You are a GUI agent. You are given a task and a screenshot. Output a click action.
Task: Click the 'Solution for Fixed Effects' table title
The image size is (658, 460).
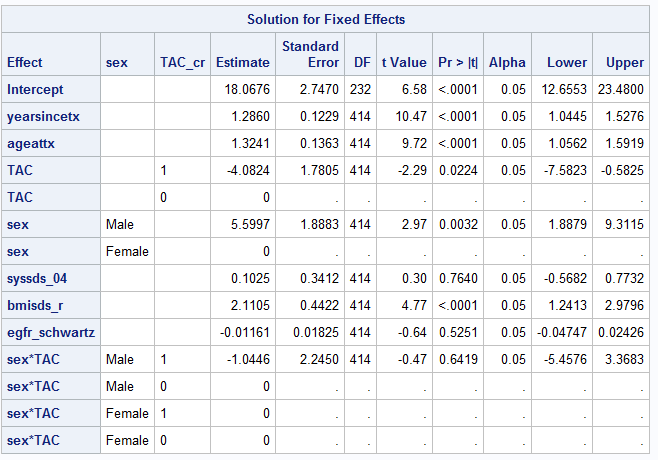pyautogui.click(x=326, y=19)
